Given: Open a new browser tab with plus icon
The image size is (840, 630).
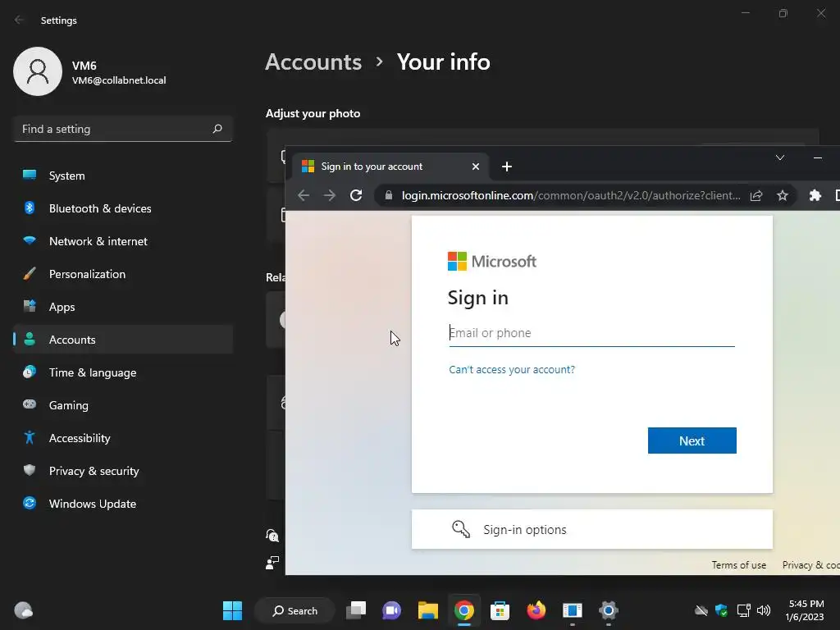Looking at the screenshot, I should pyautogui.click(x=507, y=167).
